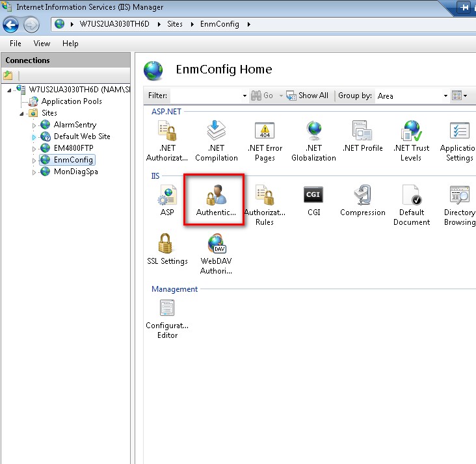Click the view mode icon beside Group by
476x464 pixels.
point(456,96)
